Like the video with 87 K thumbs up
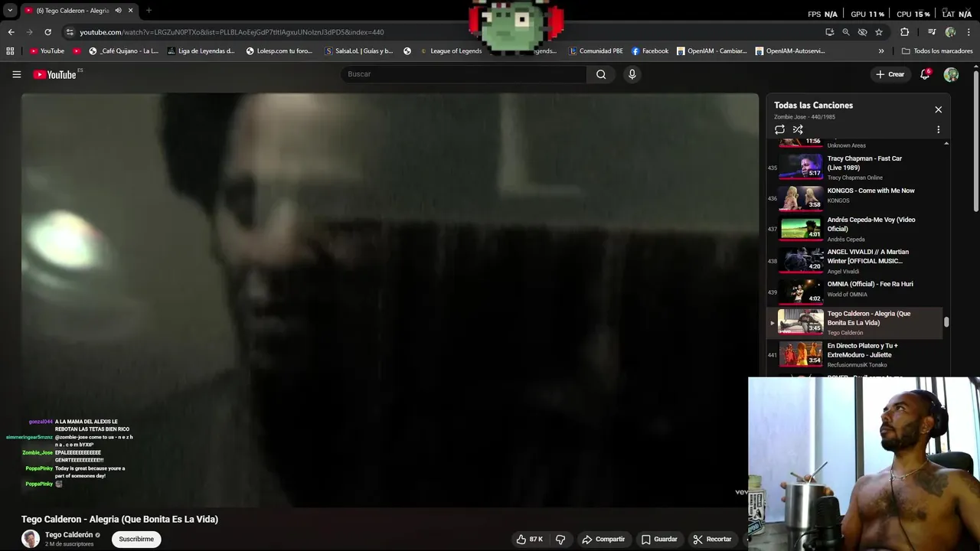This screenshot has width=980, height=551. click(530, 540)
